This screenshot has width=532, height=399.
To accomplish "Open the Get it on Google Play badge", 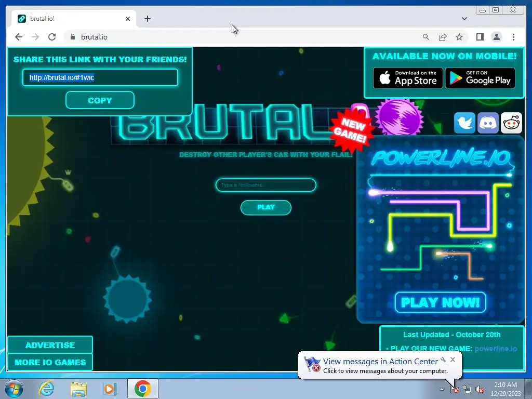I will click(480, 78).
